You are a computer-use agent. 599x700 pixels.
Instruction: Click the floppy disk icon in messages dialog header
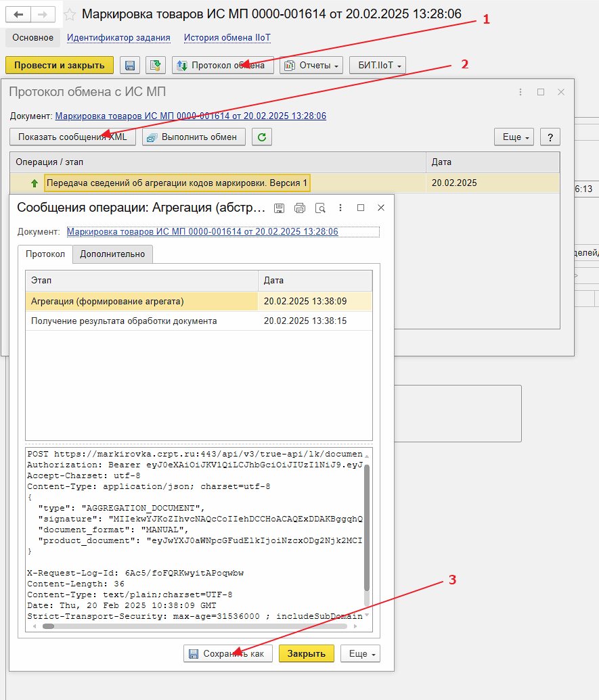click(279, 208)
